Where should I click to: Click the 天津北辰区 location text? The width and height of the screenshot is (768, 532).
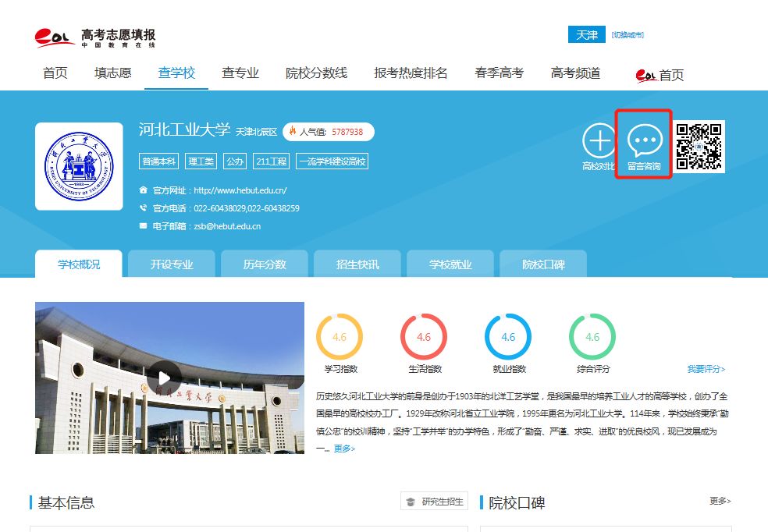coord(256,132)
